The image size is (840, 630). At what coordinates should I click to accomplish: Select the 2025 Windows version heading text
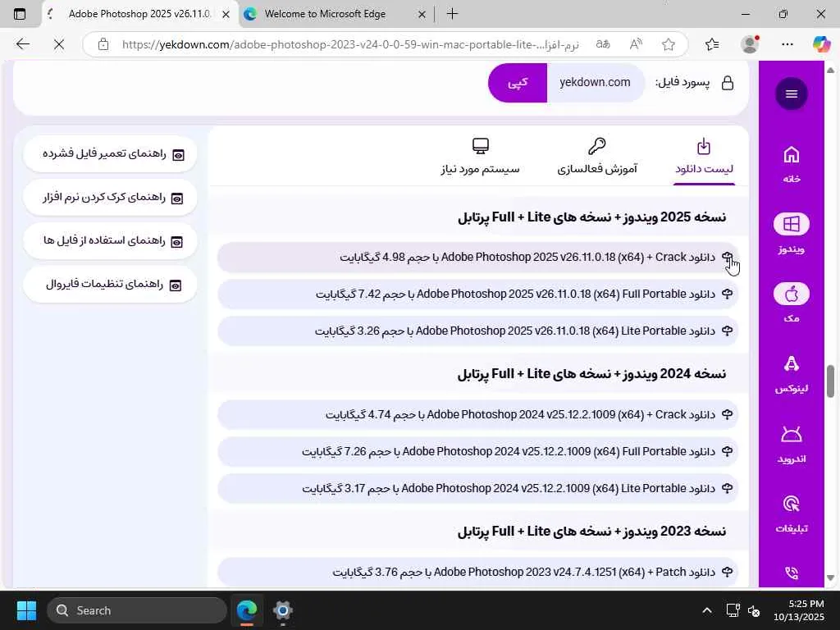[x=592, y=217]
